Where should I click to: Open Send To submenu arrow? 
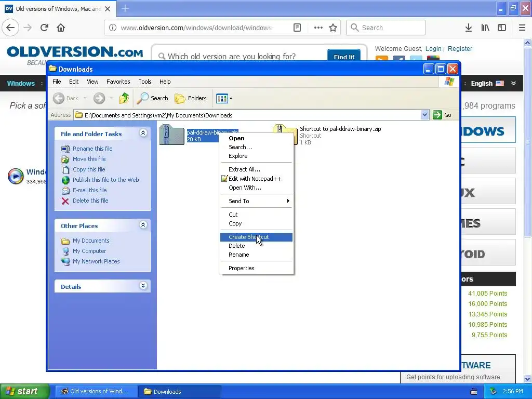(x=288, y=201)
